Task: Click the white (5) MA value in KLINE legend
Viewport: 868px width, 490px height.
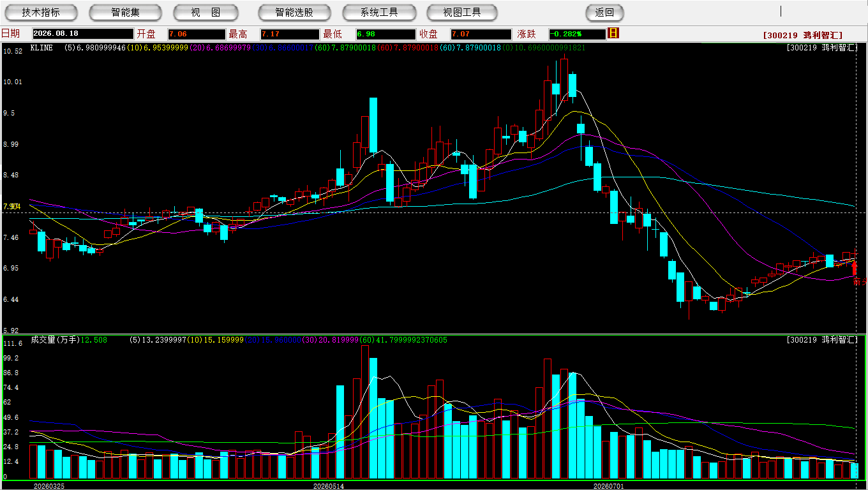Action: click(95, 48)
